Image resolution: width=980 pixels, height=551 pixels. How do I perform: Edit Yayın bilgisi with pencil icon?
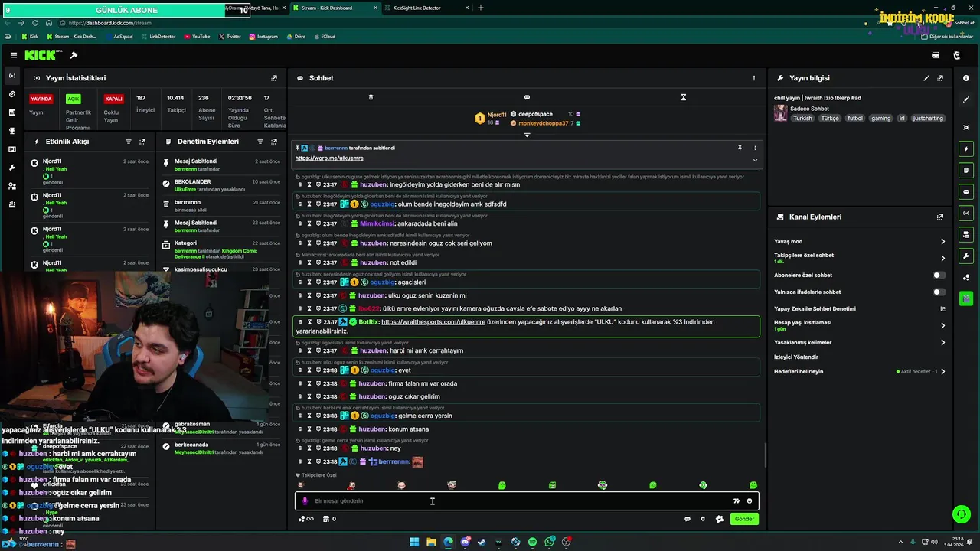(x=926, y=78)
